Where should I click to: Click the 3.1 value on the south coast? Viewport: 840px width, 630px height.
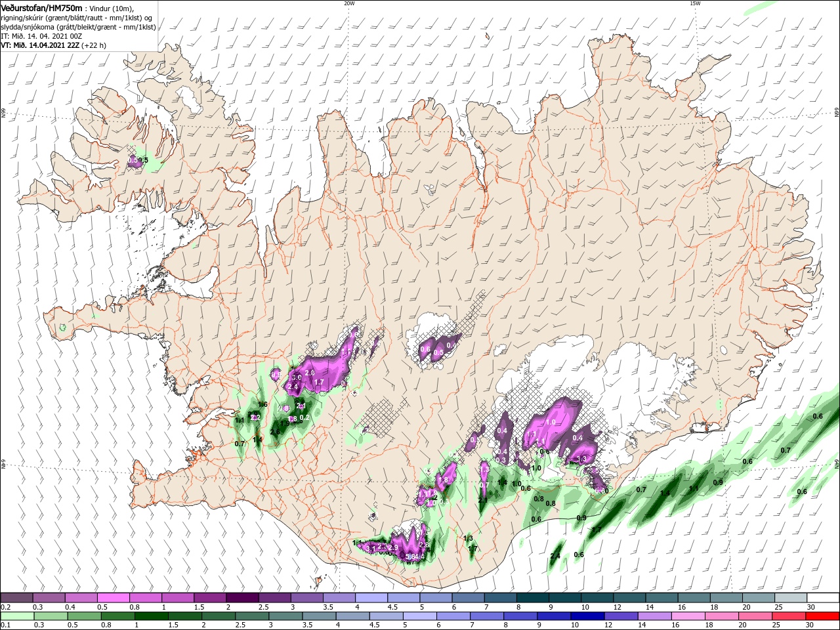(371, 549)
